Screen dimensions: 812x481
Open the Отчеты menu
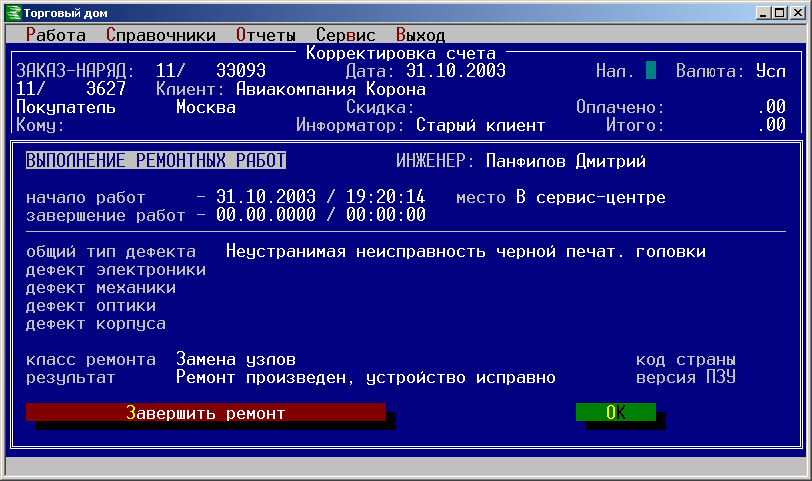266,35
